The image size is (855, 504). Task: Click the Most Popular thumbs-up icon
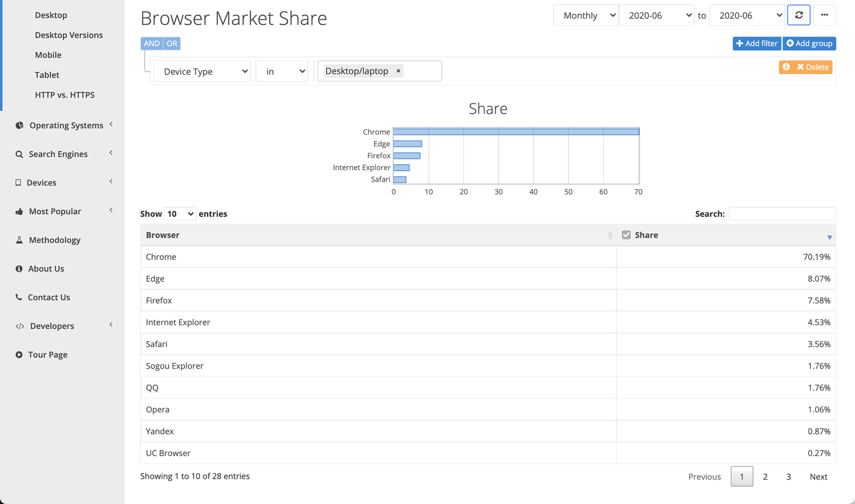(x=19, y=211)
